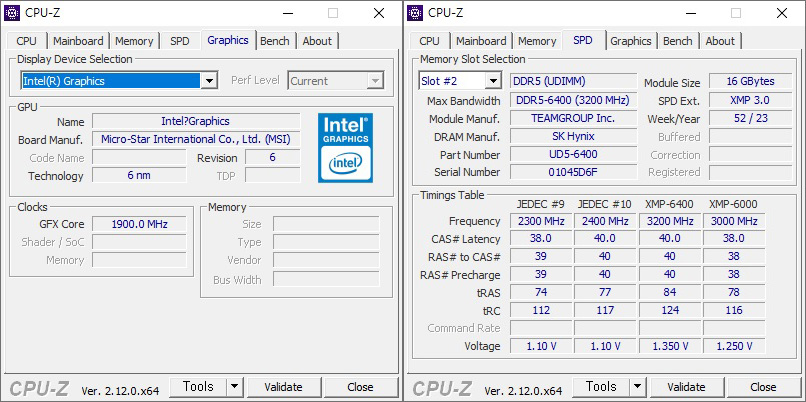Click the Close button in the left window

point(360,387)
